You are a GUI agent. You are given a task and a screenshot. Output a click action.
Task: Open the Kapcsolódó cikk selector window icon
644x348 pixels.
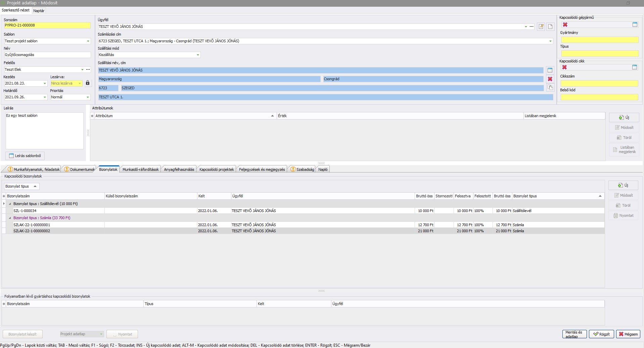click(634, 67)
